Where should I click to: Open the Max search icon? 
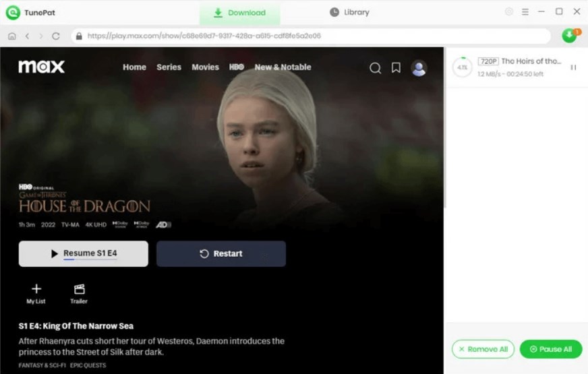point(375,68)
